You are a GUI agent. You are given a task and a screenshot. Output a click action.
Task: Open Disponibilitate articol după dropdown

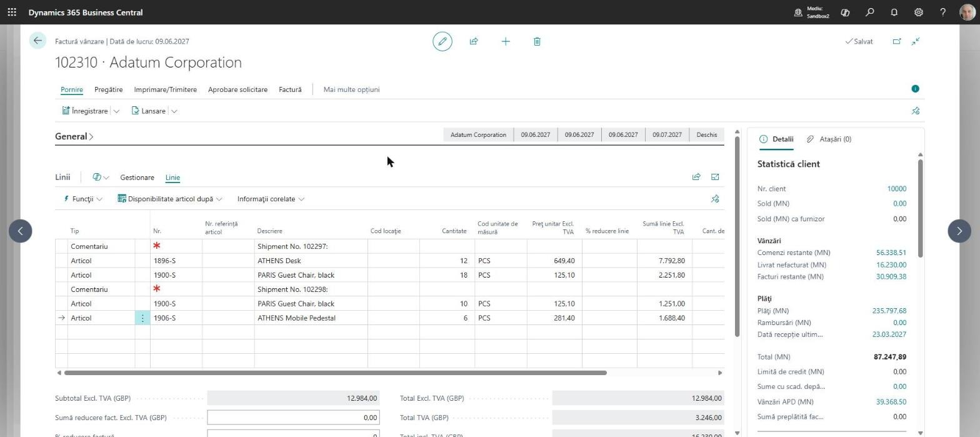(x=170, y=199)
